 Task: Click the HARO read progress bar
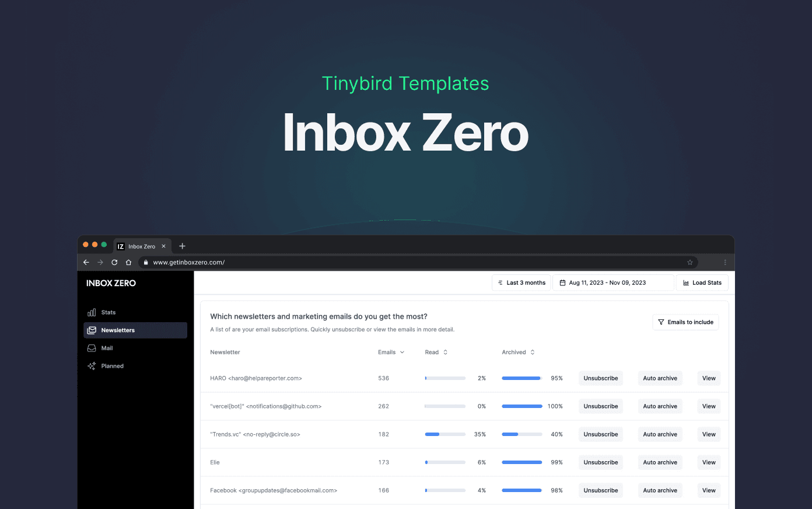pos(445,378)
